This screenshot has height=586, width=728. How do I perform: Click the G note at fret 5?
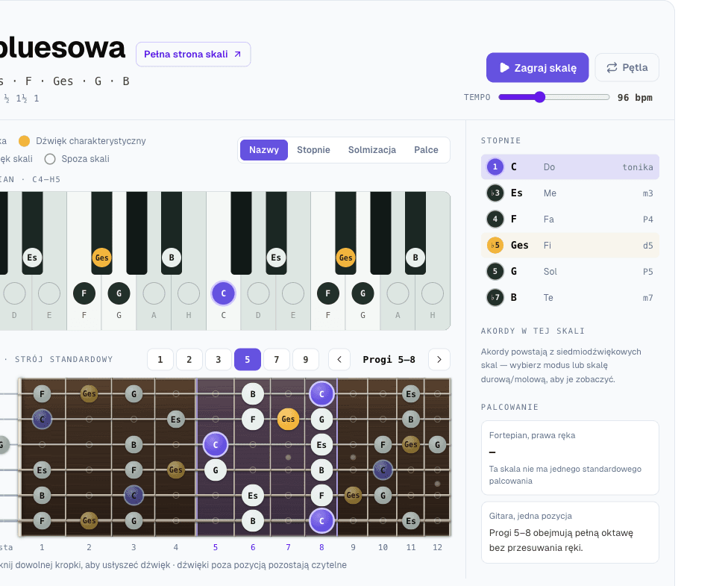point(216,470)
